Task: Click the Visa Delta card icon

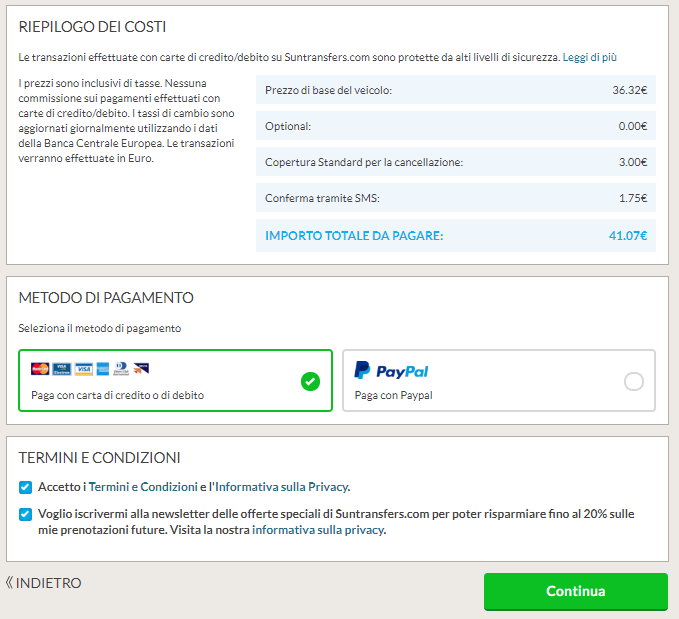Action: coord(141,369)
